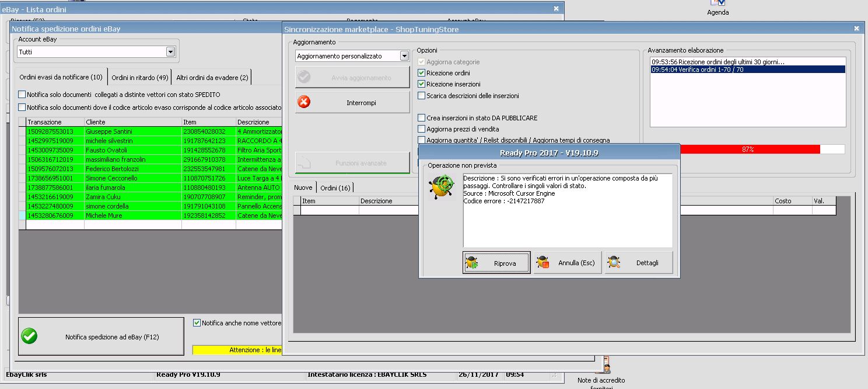Screen dimensions: 868x389
Task: Click the Transazione column header
Action: coord(55,122)
